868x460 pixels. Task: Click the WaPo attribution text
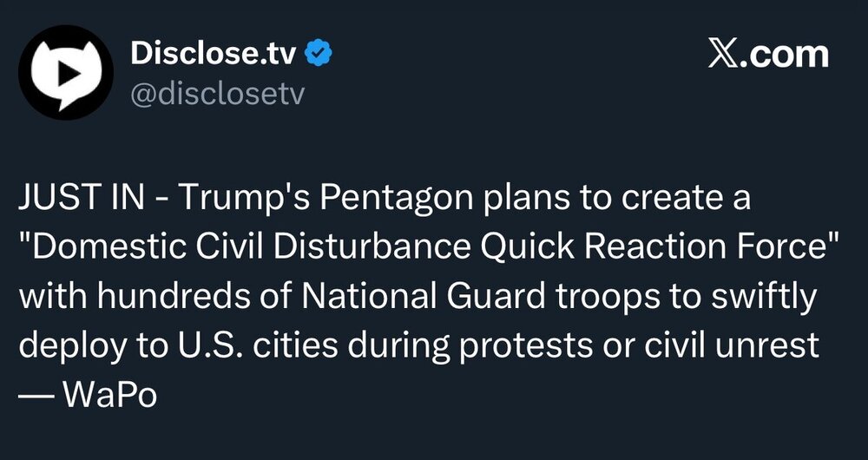109,396
